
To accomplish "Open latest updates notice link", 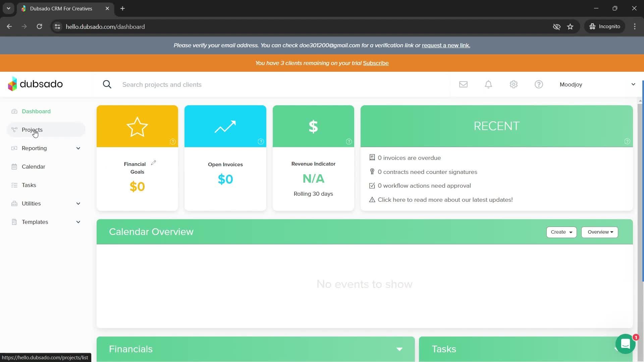I will coord(445,200).
